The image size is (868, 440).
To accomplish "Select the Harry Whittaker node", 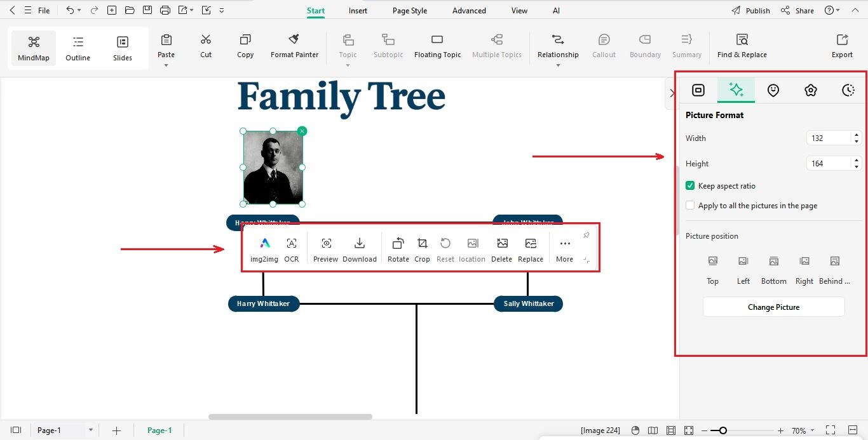I will [263, 303].
